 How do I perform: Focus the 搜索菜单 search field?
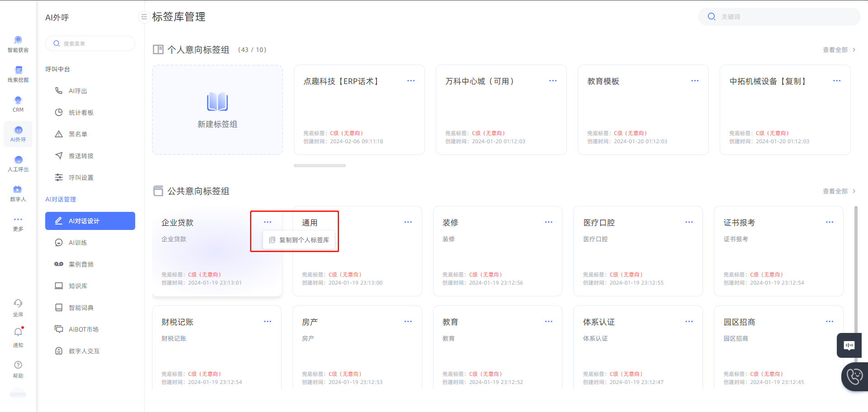point(90,43)
